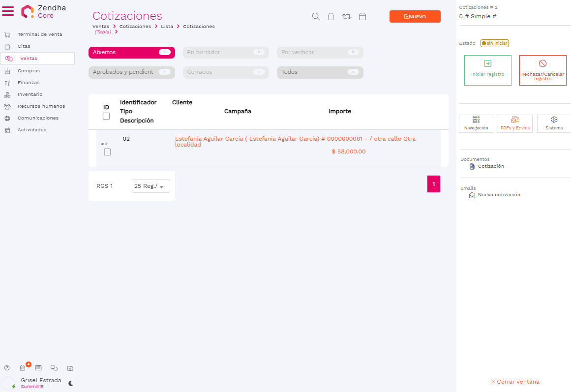This screenshot has width=571, height=392.
Task: Click the search magnifier icon
Action: (316, 17)
